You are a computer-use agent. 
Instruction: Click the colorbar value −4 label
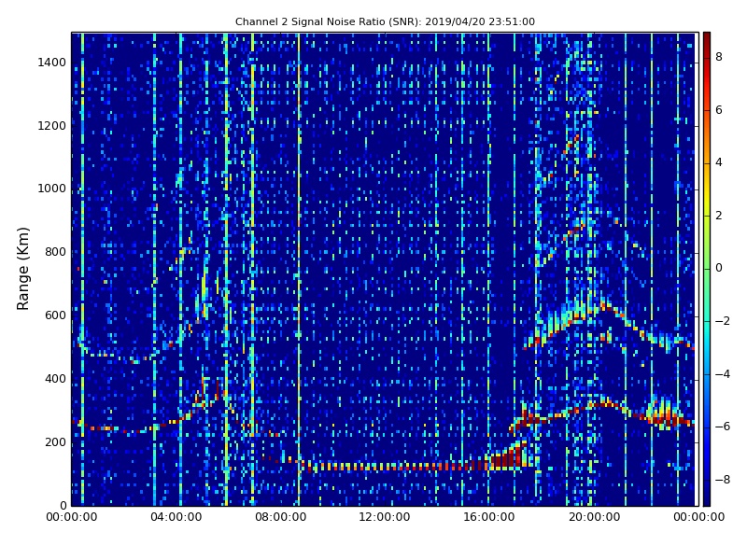(x=723, y=374)
